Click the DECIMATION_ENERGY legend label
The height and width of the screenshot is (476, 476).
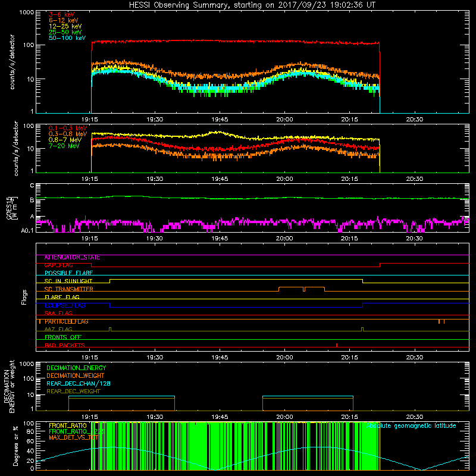pyautogui.click(x=76, y=368)
